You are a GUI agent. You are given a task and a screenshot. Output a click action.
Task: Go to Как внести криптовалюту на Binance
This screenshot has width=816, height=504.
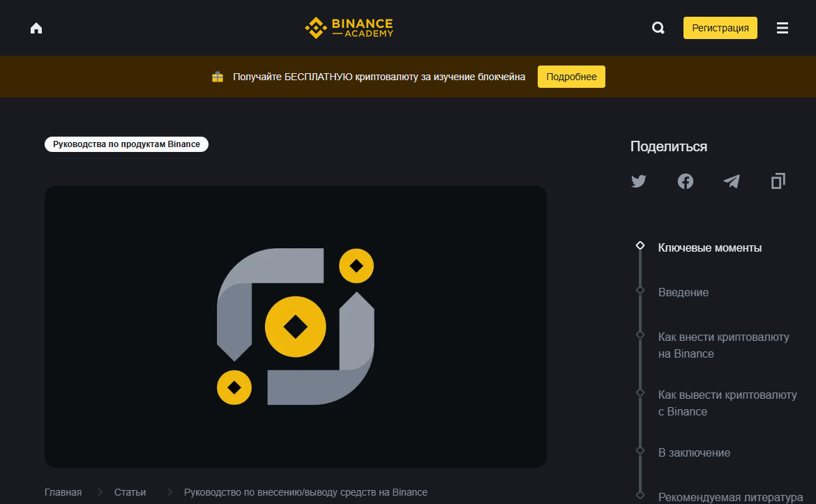tap(723, 345)
